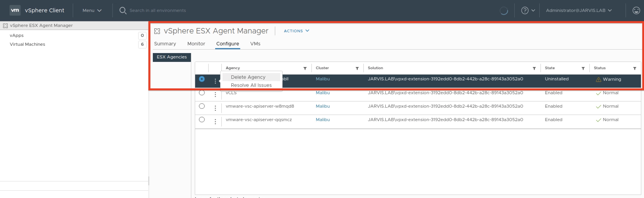Viewport: 644px width, 198px height.
Task: Open the Menu dropdown
Action: pyautogui.click(x=92, y=11)
